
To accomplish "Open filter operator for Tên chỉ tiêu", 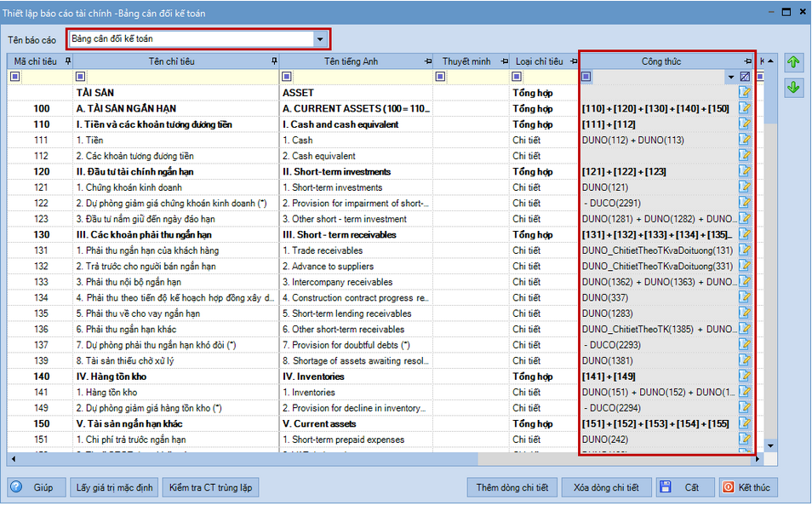I will [x=80, y=77].
